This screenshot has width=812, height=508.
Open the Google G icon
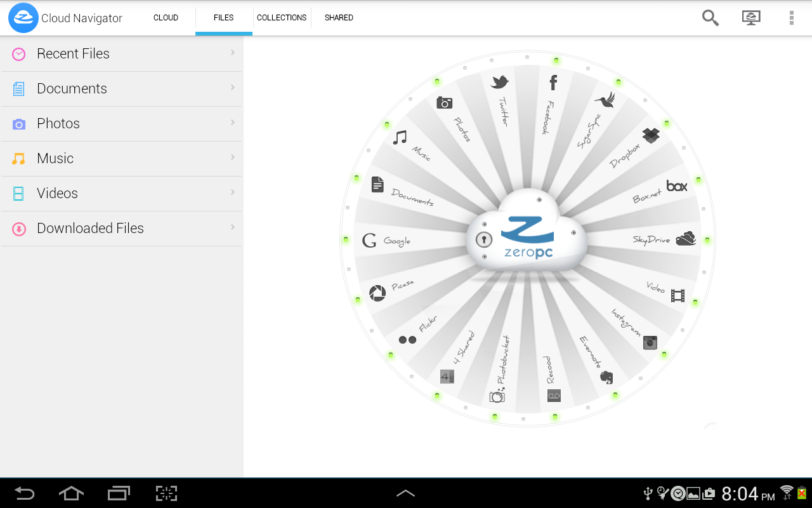pyautogui.click(x=369, y=240)
